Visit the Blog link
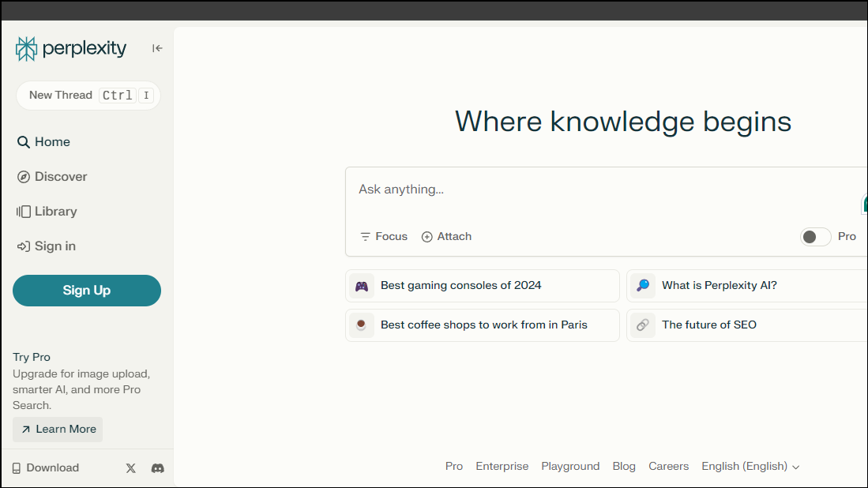868x488 pixels. pos(624,467)
